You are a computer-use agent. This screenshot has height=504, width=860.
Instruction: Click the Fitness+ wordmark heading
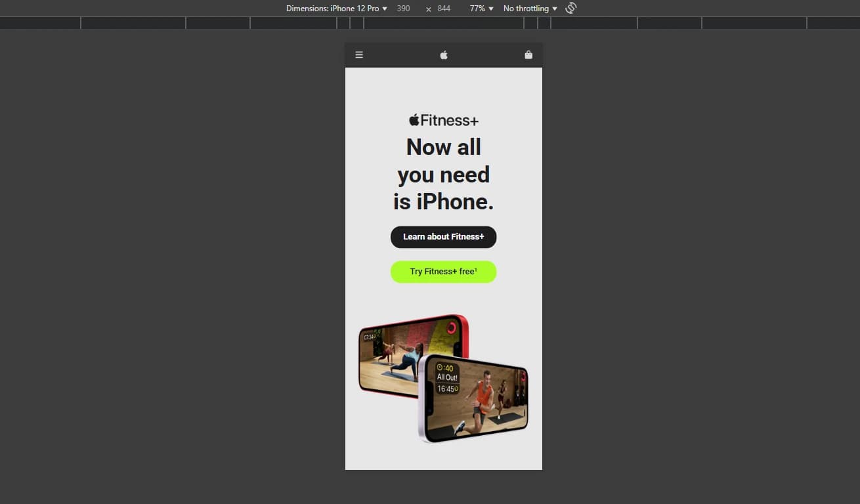(451, 119)
